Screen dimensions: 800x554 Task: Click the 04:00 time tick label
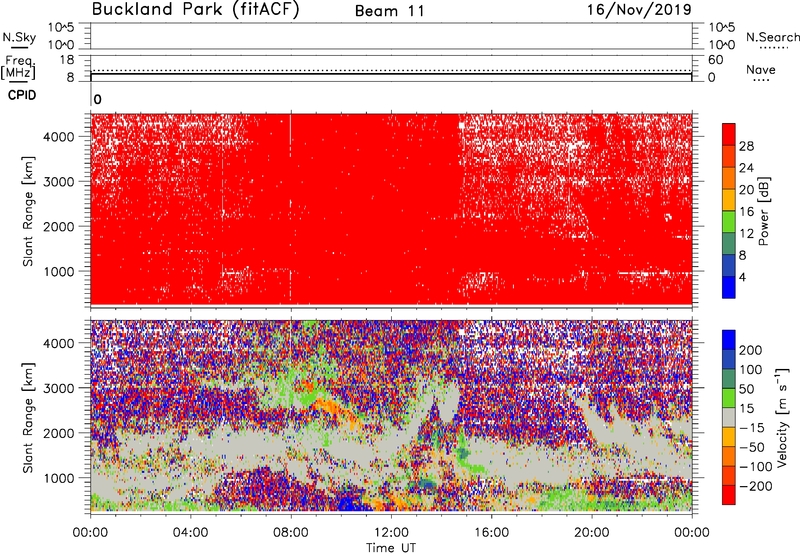(x=190, y=533)
